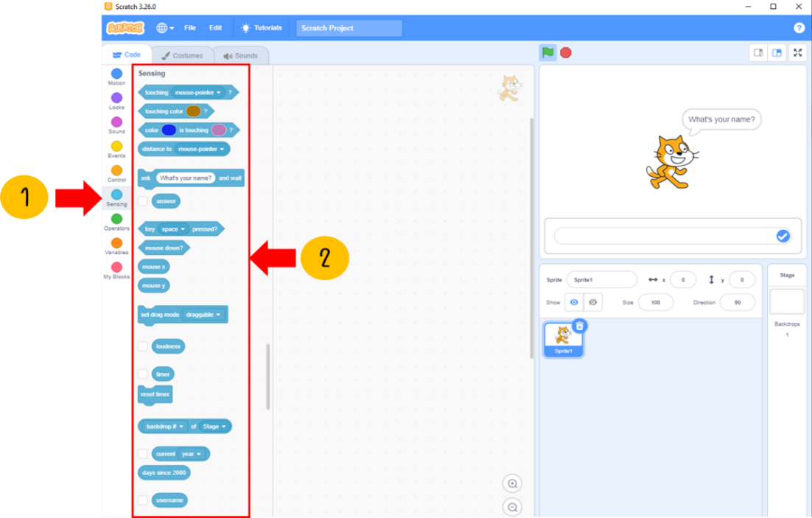
Task: Submit the answer with the checkmark button
Action: point(783,236)
